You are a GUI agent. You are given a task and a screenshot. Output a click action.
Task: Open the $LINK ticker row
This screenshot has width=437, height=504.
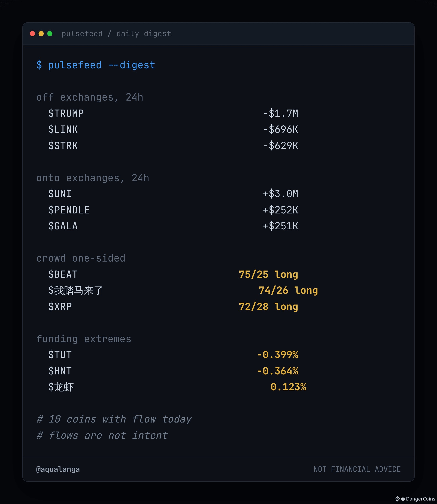point(173,130)
